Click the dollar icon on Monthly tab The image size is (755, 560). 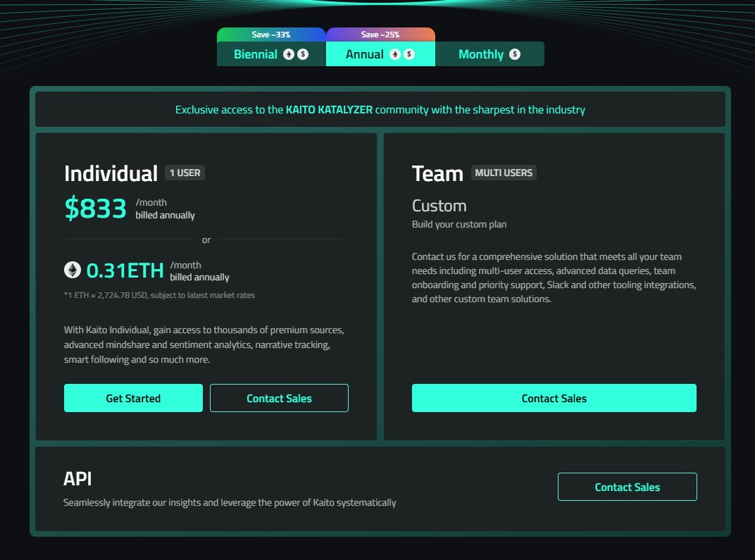click(515, 54)
